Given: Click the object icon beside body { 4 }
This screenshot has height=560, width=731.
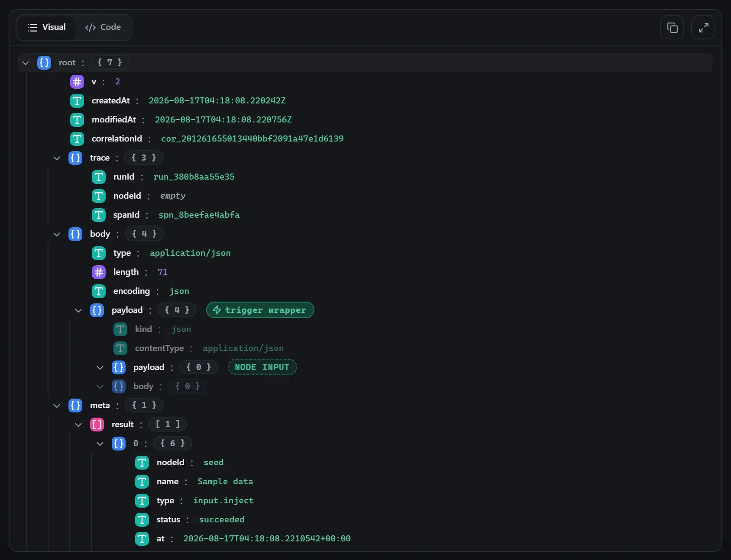Looking at the screenshot, I should [75, 234].
